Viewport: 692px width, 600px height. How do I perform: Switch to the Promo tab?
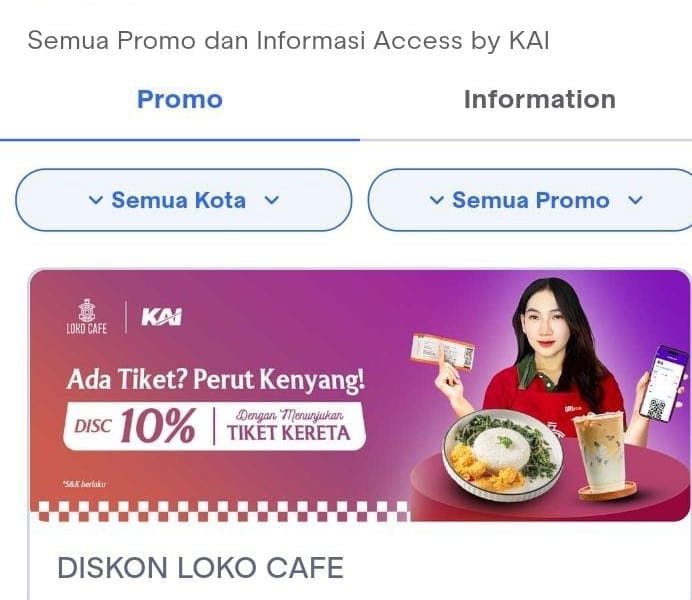pyautogui.click(x=180, y=100)
